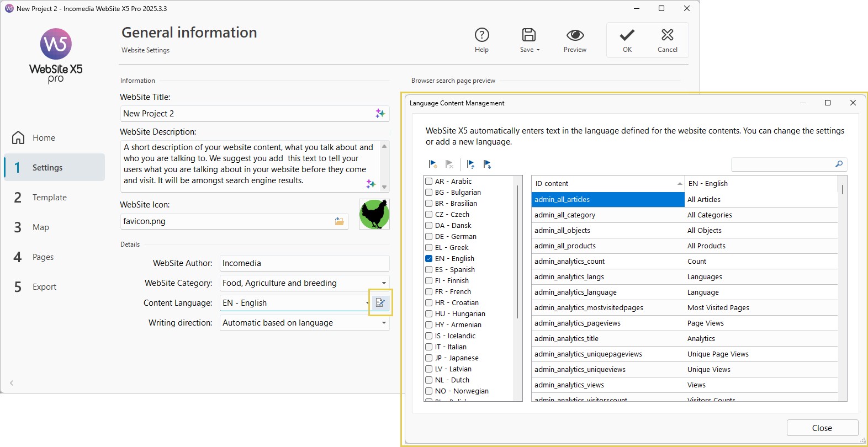868x447 pixels.
Task: Click the AI sparkle icon in WebSite Description
Action: [x=371, y=184]
